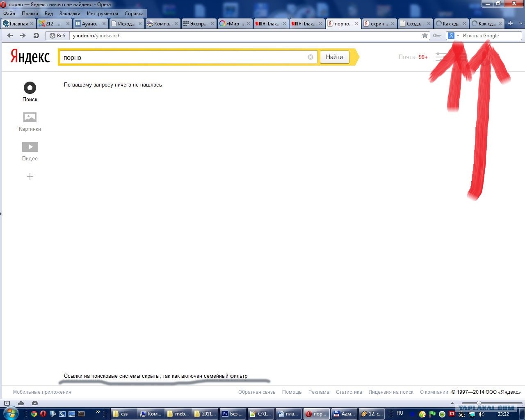This screenshot has width=525, height=420.
Task: Go back using the browser back arrow
Action: (10, 36)
